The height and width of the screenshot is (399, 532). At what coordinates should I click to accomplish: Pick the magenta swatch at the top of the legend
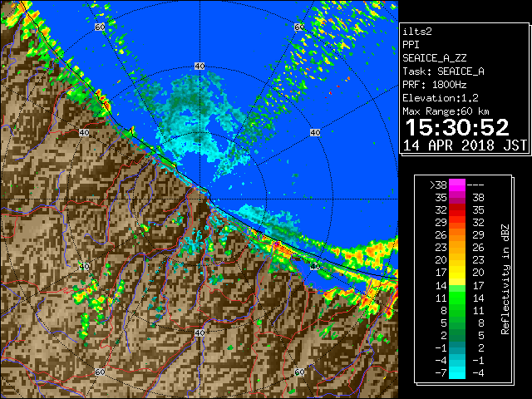457,185
